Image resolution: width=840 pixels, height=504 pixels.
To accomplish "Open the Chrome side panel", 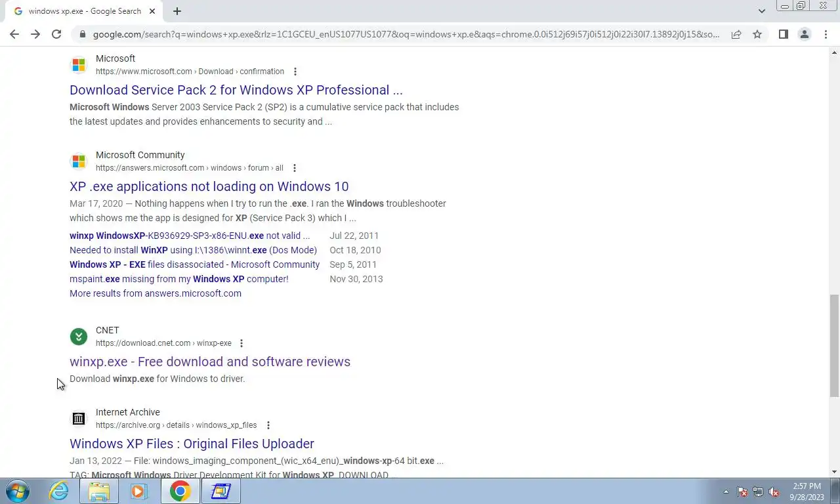I will [783, 34].
